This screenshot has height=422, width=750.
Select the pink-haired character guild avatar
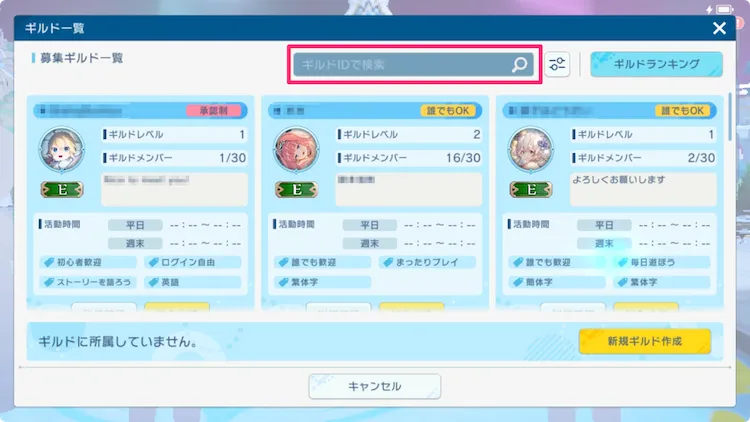coord(296,149)
